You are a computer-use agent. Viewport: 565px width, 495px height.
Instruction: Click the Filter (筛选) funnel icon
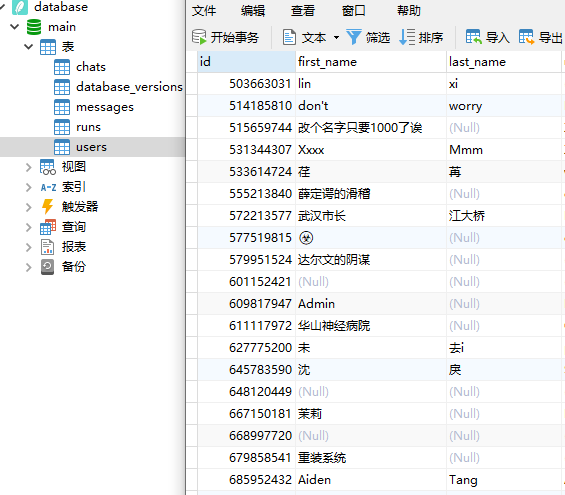(x=353, y=37)
